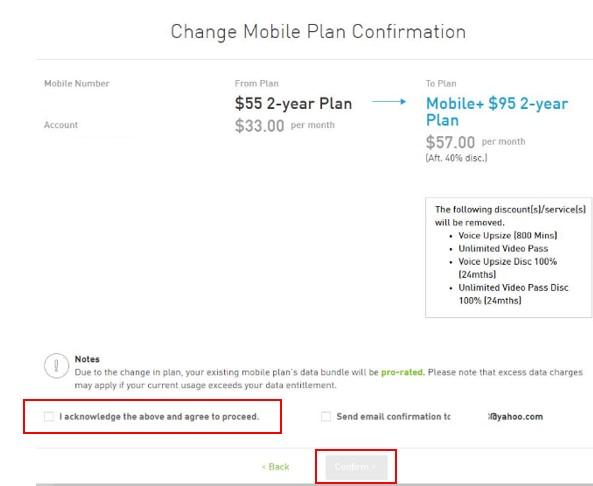The height and width of the screenshot is (486, 593).
Task: Click the $33.00 per month price
Action: [284, 126]
